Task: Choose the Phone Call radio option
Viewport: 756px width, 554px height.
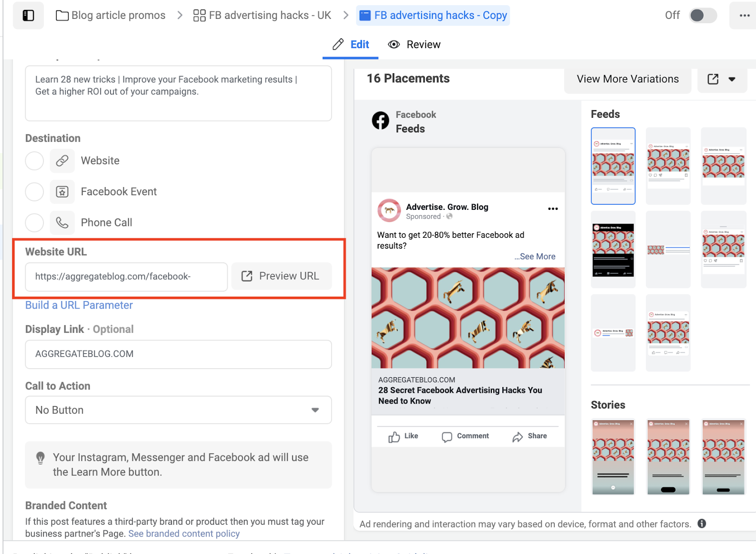Action: pyautogui.click(x=34, y=223)
